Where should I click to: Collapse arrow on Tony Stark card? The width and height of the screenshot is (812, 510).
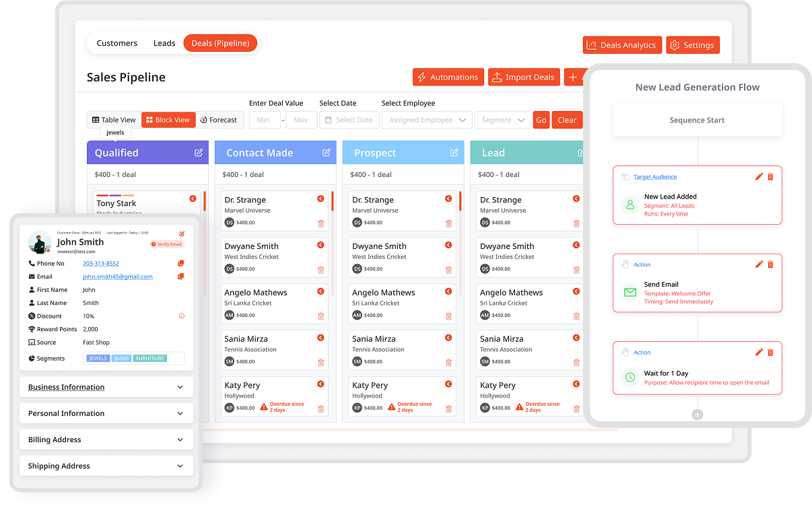click(193, 198)
